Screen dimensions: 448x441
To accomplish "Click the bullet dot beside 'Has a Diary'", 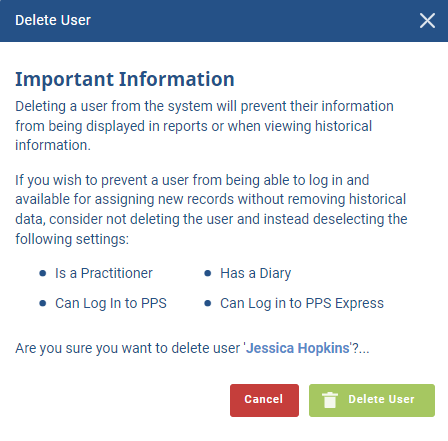I will pyautogui.click(x=208, y=273).
